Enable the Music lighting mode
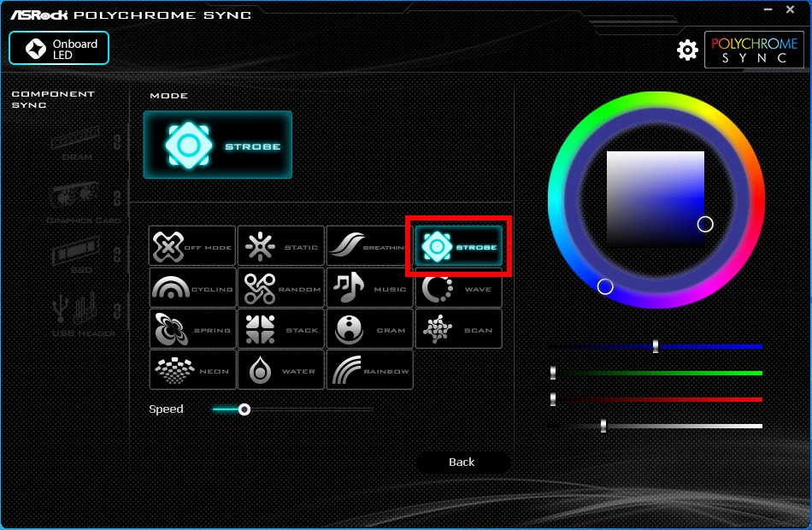 pyautogui.click(x=370, y=287)
